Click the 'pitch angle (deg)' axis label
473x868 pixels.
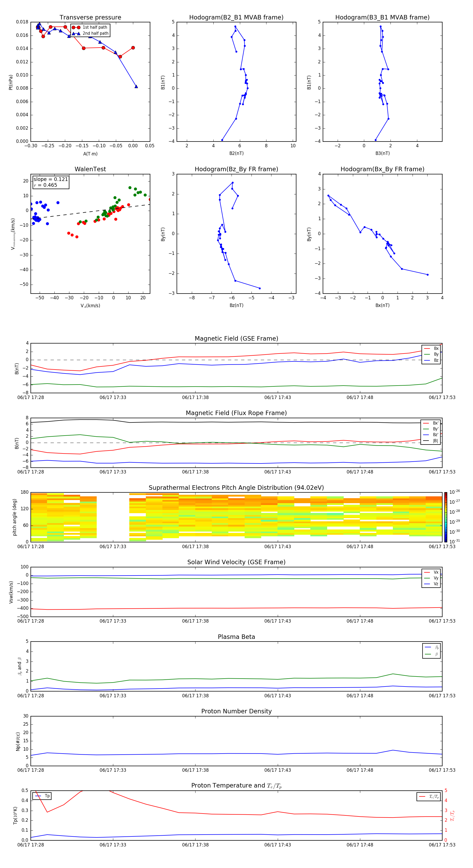[14, 517]
